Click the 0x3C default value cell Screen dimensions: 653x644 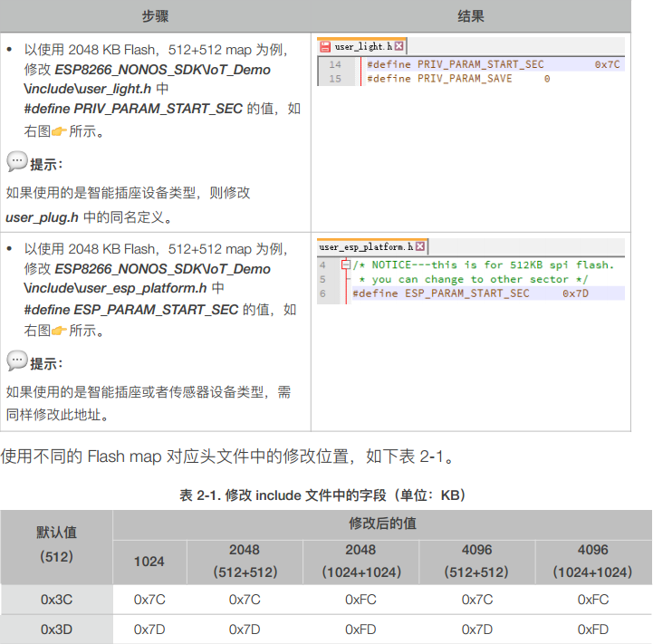(57, 600)
